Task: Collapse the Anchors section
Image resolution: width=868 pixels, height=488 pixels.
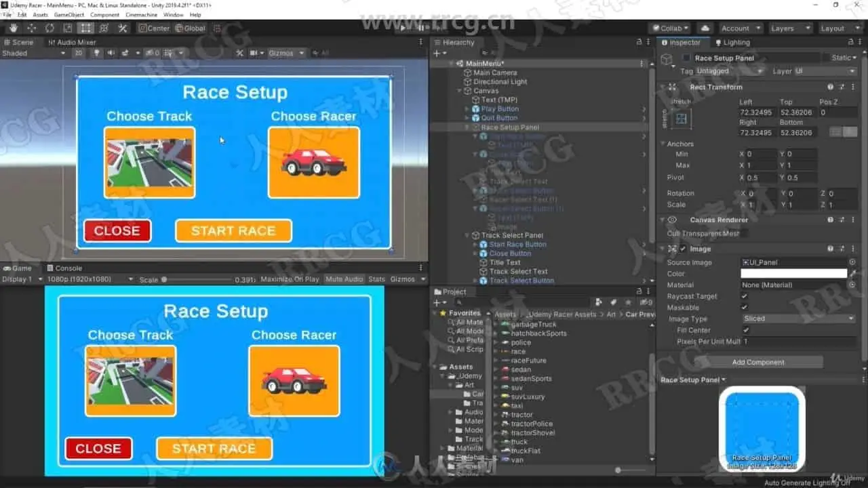Action: (x=663, y=144)
